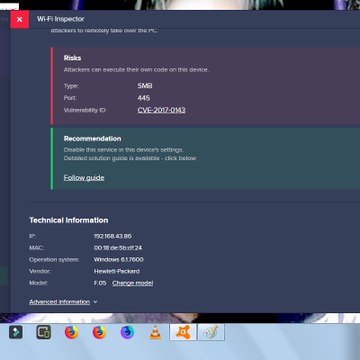Select the MAC address value 00:18:de:5b:df:24
360x360 pixels.
(x=118, y=248)
